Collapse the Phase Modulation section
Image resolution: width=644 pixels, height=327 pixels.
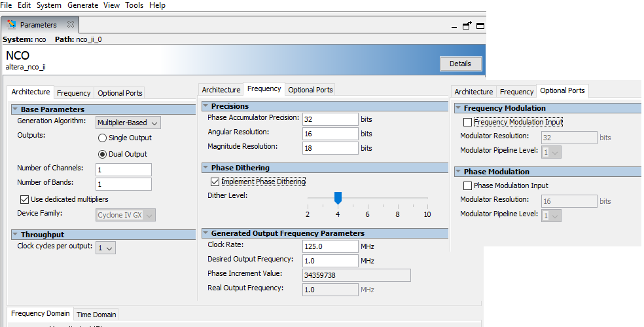[x=458, y=172]
